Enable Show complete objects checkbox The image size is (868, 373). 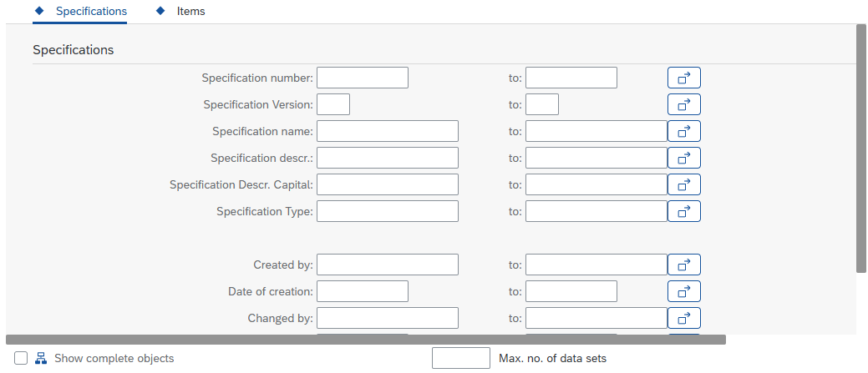point(21,358)
